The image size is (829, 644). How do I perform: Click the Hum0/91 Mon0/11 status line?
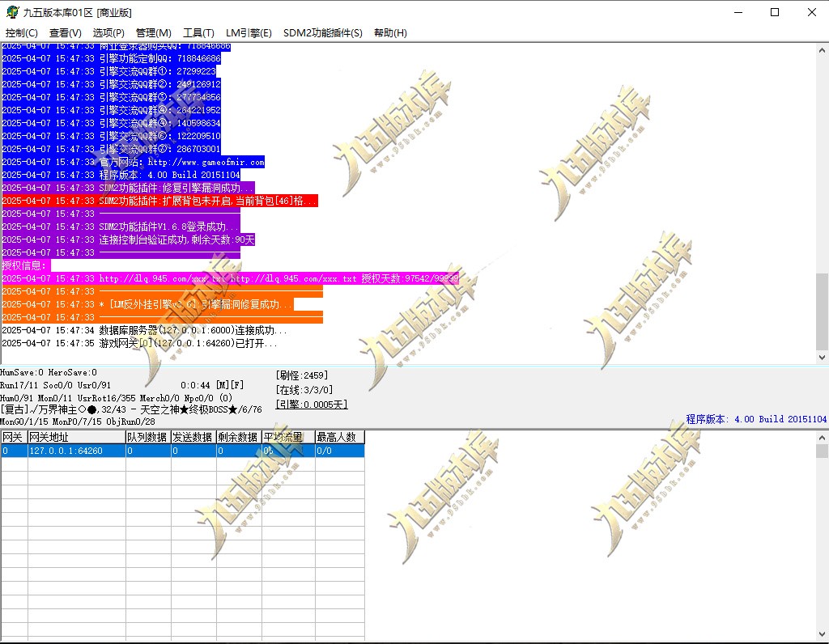(116, 398)
